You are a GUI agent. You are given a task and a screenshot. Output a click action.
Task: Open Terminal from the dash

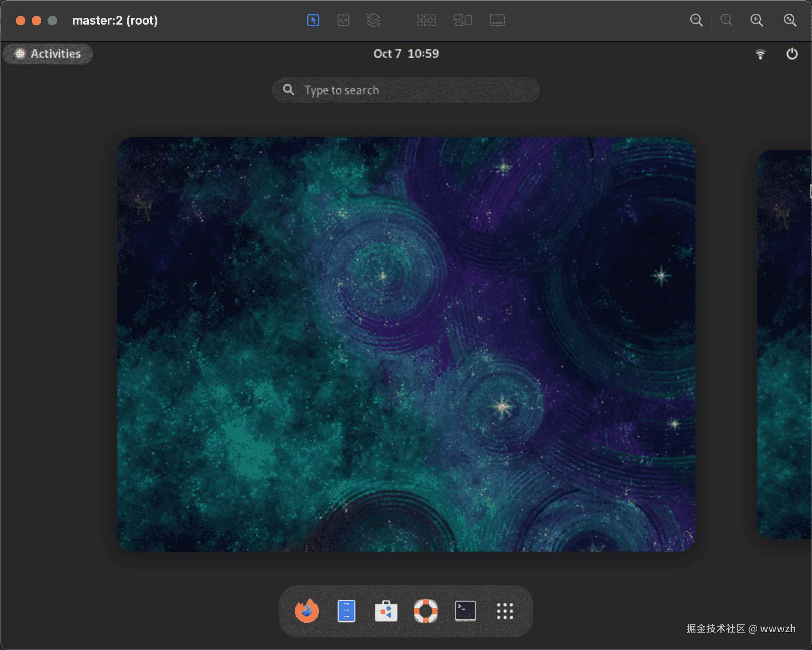click(x=465, y=611)
